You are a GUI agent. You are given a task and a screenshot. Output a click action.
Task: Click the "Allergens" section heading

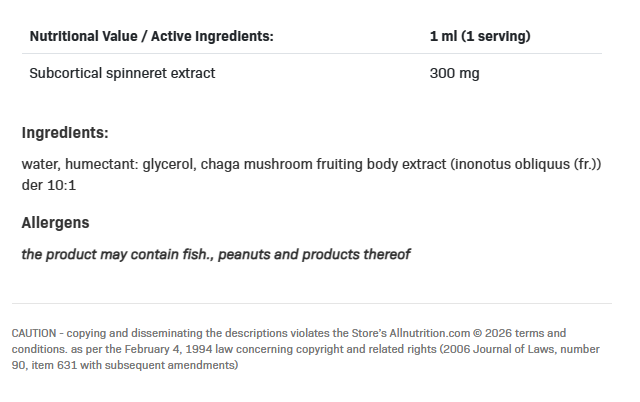pyautogui.click(x=56, y=222)
